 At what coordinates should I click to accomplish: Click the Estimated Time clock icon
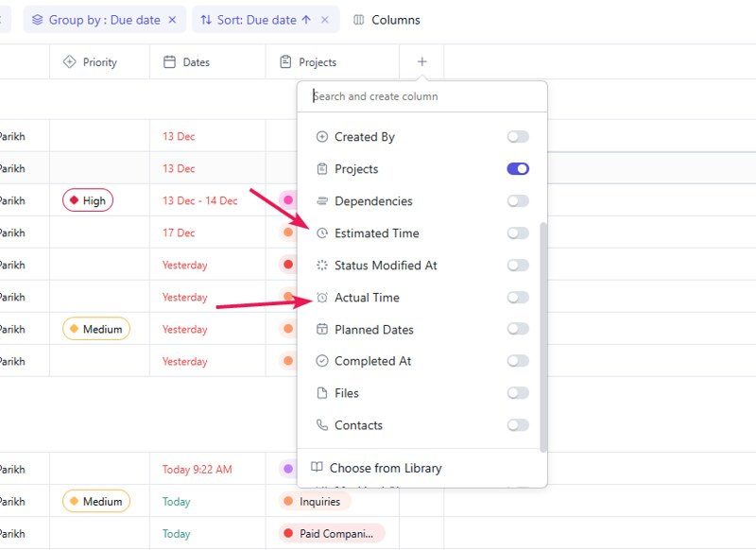(322, 233)
